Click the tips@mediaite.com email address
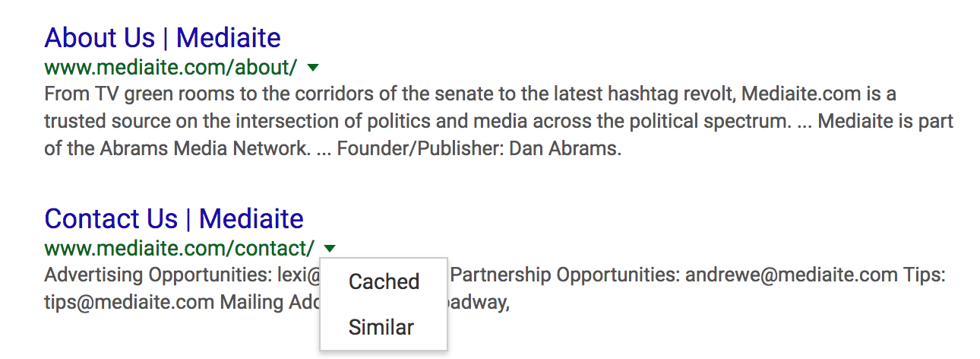The height and width of the screenshot is (359, 980). coord(129,303)
